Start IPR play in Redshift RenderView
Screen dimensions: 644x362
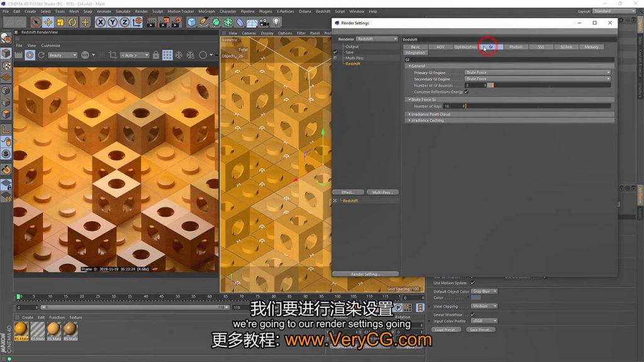30,55
